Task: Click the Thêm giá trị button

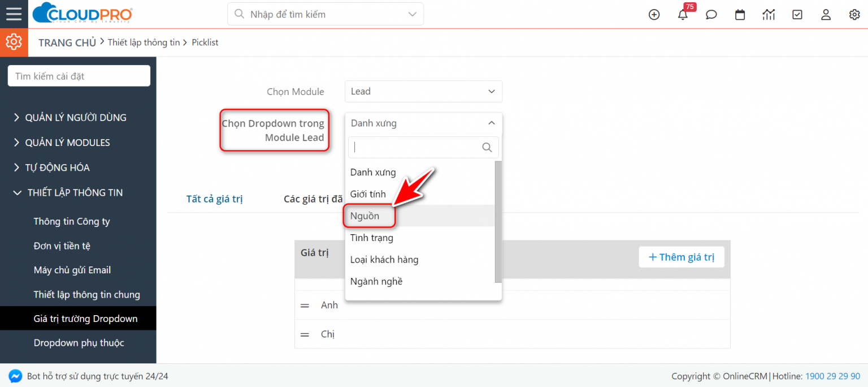Action: click(682, 257)
